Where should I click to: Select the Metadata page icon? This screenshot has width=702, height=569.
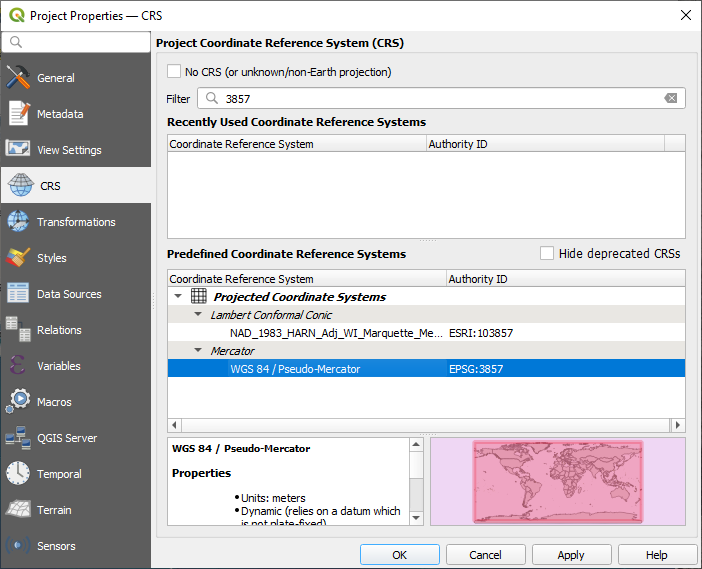(18, 114)
